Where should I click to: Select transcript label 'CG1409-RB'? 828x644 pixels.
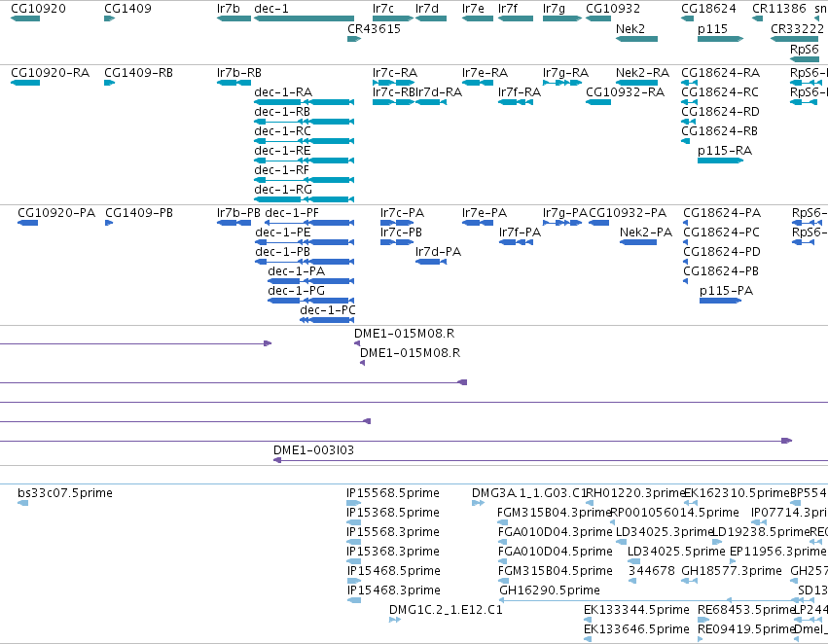139,73
